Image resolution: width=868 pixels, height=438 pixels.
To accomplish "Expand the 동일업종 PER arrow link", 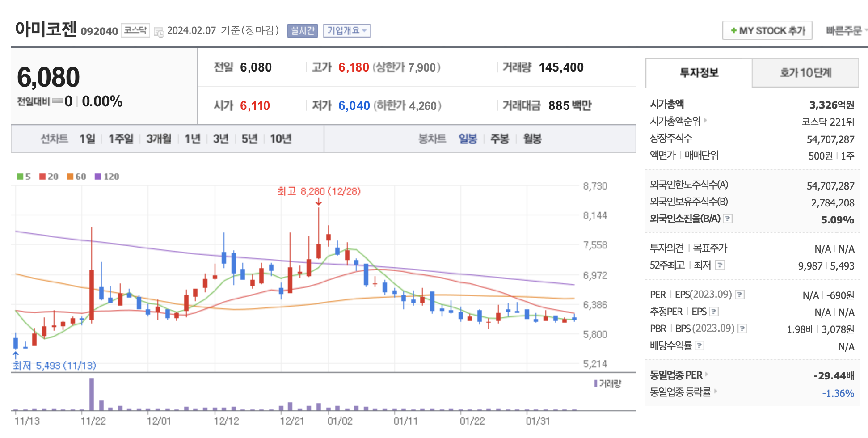I will point(706,374).
